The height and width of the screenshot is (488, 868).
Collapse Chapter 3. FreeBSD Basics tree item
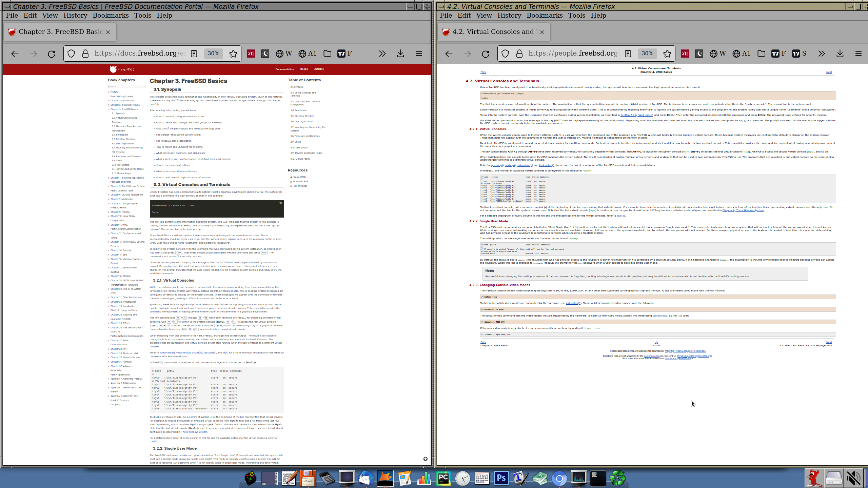click(x=108, y=109)
